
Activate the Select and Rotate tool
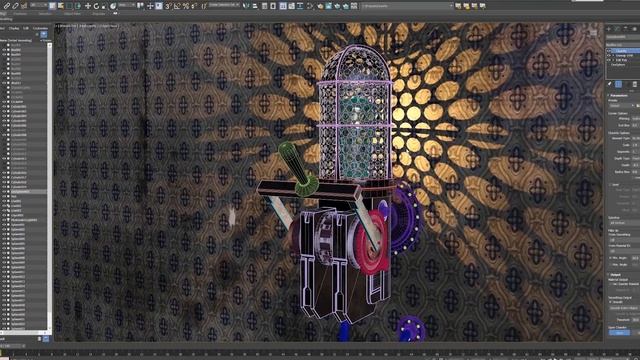96,6
